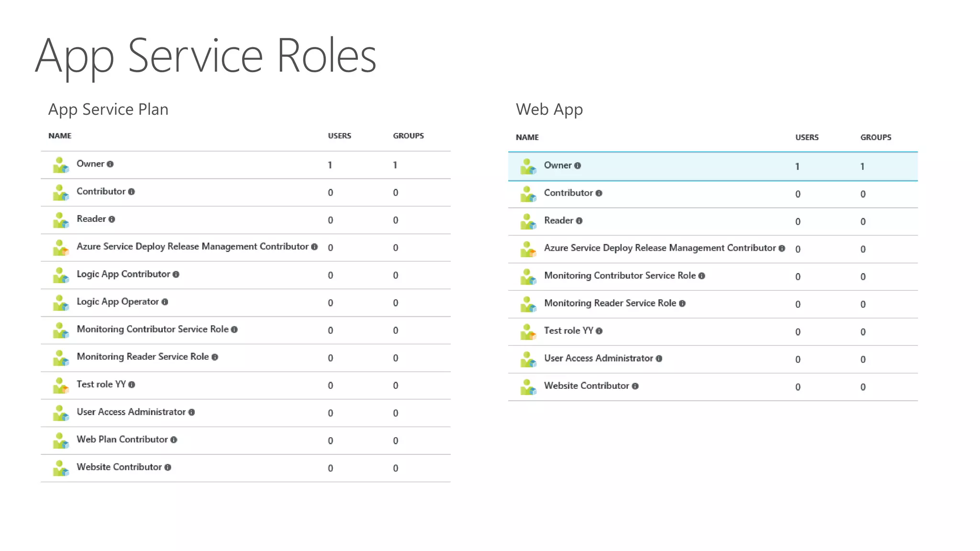Select Monitoring Contributor Service Role in Web App
The height and width of the screenshot is (551, 980).
620,276
